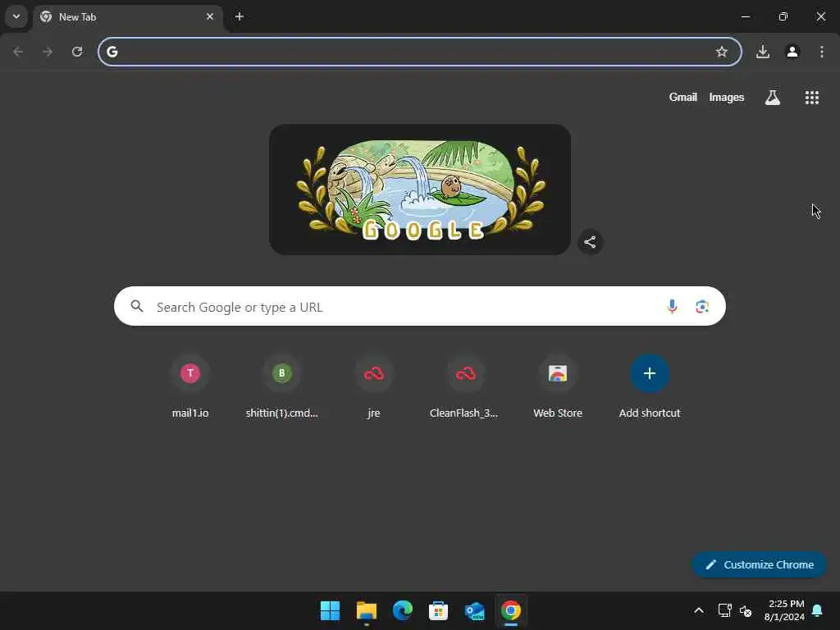Click Customize Chrome button
Image resolution: width=840 pixels, height=630 pixels.
click(x=759, y=564)
